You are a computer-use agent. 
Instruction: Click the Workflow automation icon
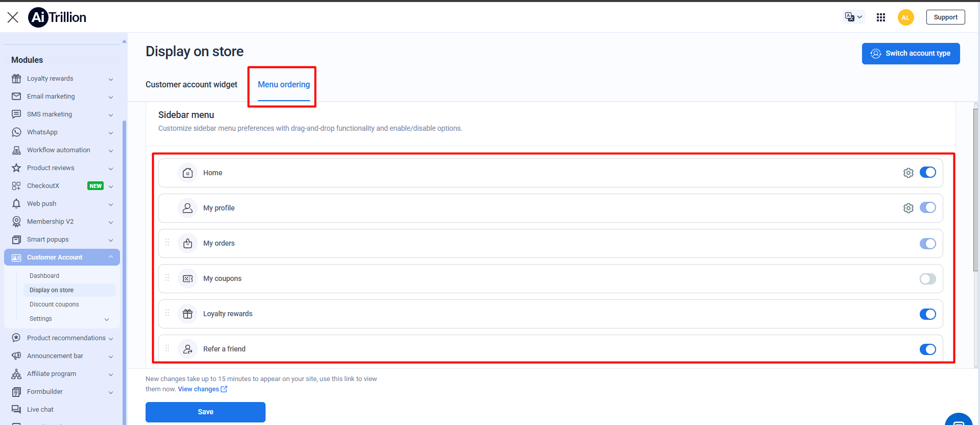point(16,150)
